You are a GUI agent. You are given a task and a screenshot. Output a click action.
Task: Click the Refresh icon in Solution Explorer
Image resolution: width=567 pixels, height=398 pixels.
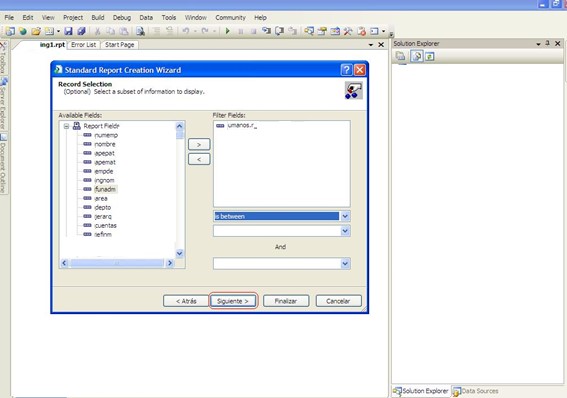click(x=430, y=56)
